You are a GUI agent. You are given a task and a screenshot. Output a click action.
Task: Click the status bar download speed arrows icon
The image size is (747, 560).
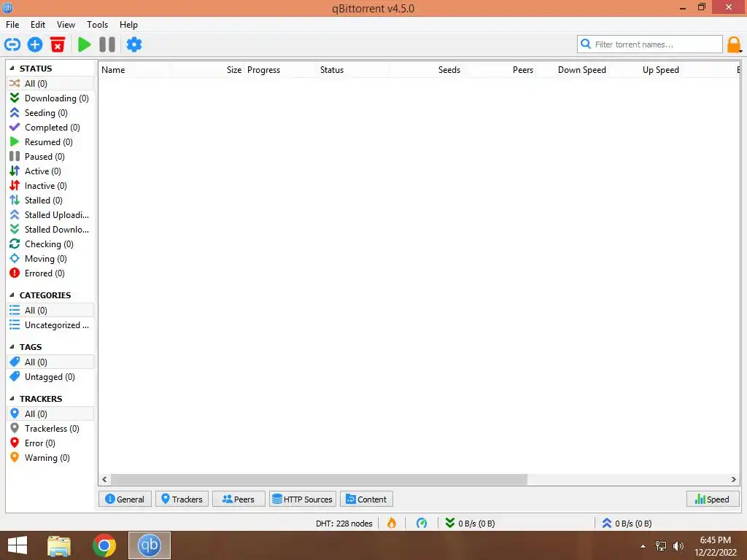pos(449,523)
